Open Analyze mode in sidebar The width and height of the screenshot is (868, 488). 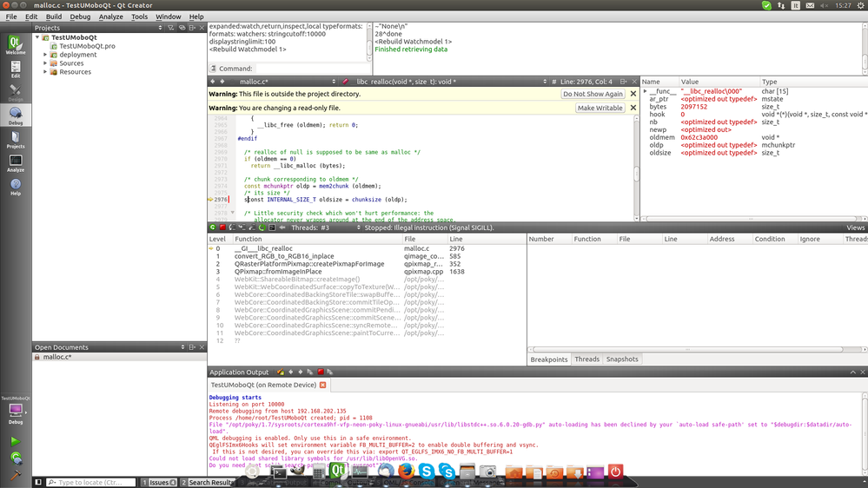16,162
